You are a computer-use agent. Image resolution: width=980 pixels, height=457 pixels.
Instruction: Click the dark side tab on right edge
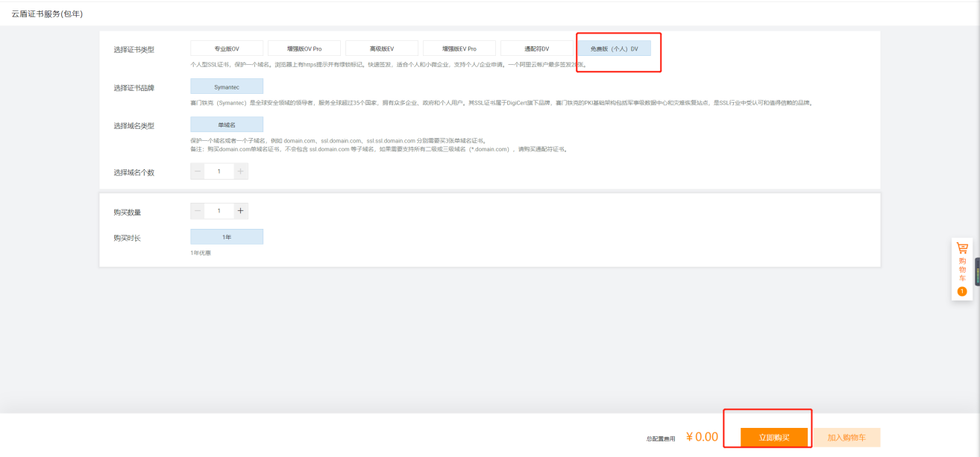pos(977,271)
